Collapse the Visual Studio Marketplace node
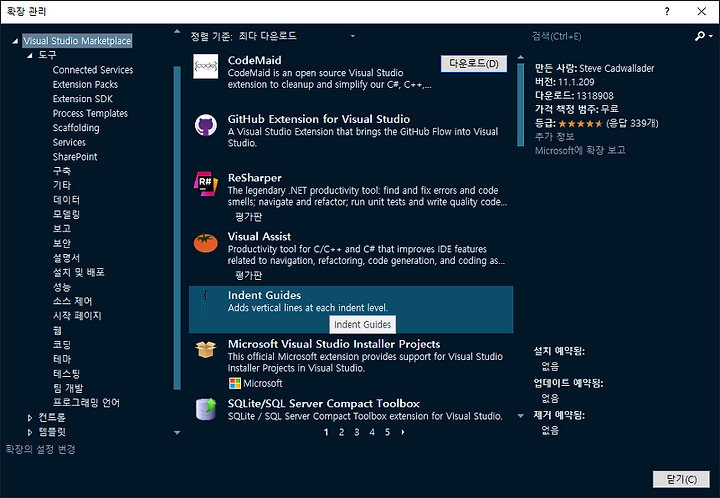 tap(15, 41)
